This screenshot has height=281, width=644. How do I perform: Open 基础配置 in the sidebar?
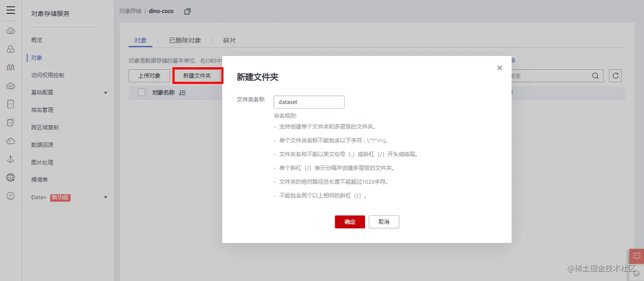42,92
